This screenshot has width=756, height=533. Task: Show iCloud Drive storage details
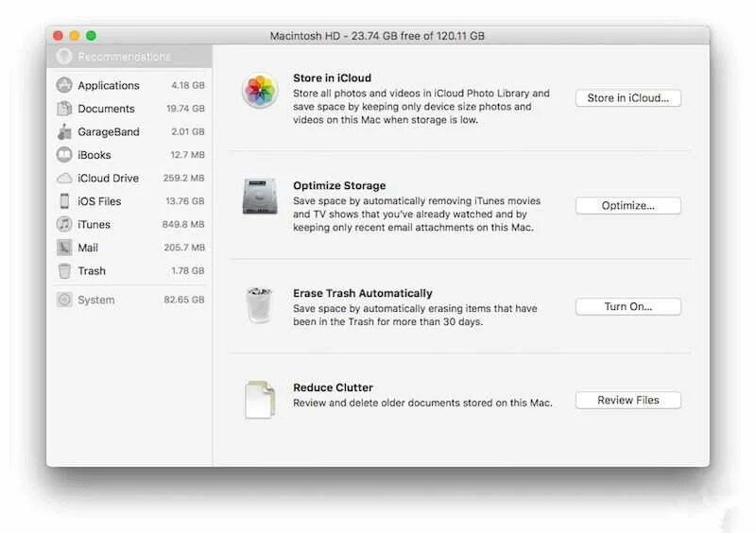129,178
